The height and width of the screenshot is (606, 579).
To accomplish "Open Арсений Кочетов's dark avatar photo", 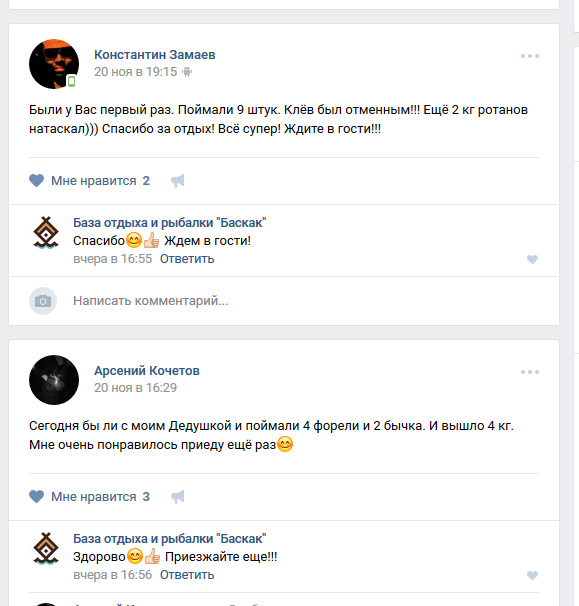I will pyautogui.click(x=54, y=380).
